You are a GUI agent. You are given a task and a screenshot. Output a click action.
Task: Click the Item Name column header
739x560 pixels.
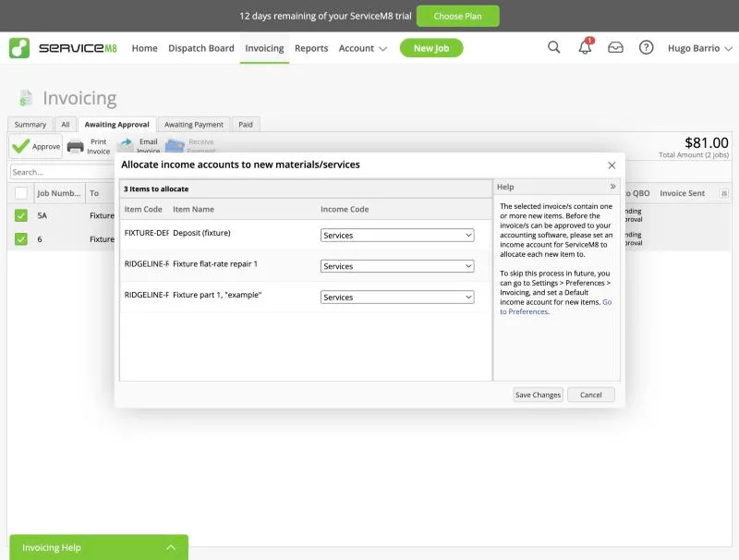pos(193,209)
